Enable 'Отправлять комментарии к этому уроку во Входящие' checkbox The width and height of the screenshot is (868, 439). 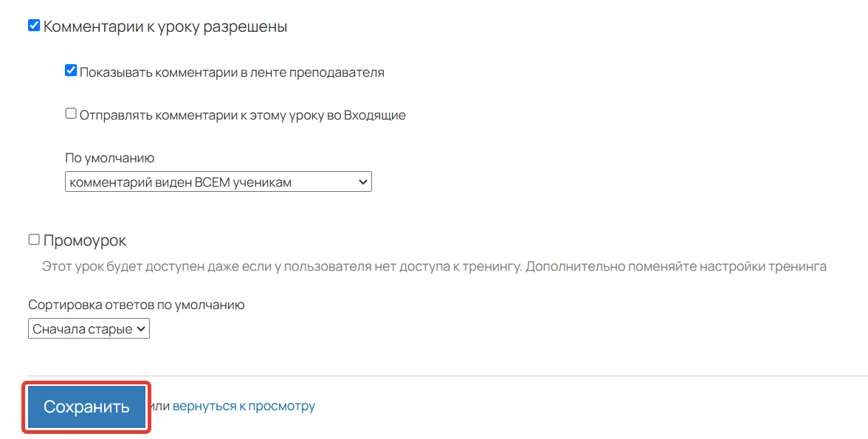point(71,114)
